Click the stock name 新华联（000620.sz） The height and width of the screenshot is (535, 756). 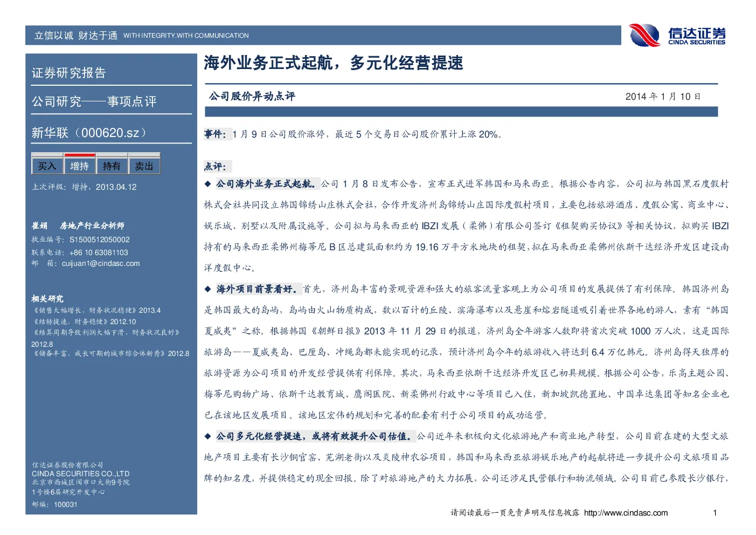pyautogui.click(x=89, y=133)
